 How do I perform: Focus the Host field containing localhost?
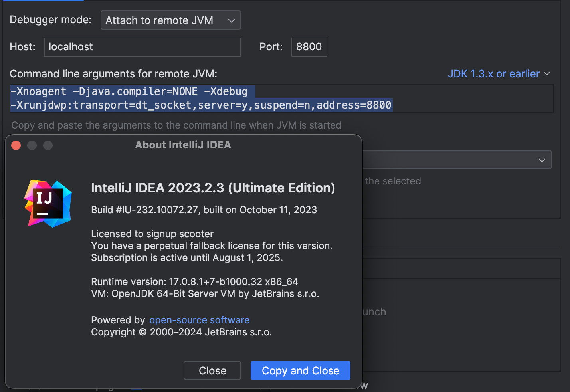tap(142, 47)
